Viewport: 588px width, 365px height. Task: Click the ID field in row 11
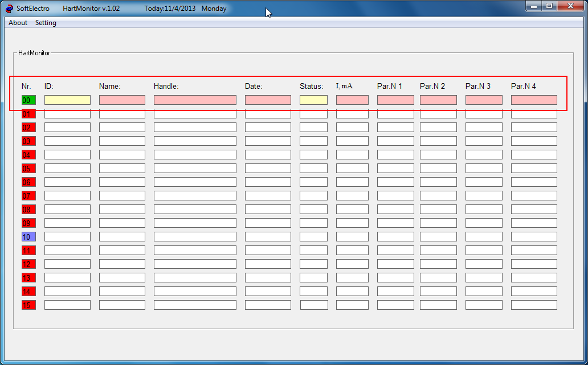coord(67,251)
